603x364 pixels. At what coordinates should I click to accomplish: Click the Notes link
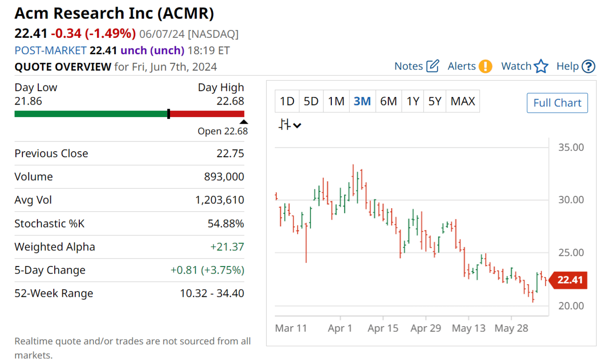click(x=408, y=66)
